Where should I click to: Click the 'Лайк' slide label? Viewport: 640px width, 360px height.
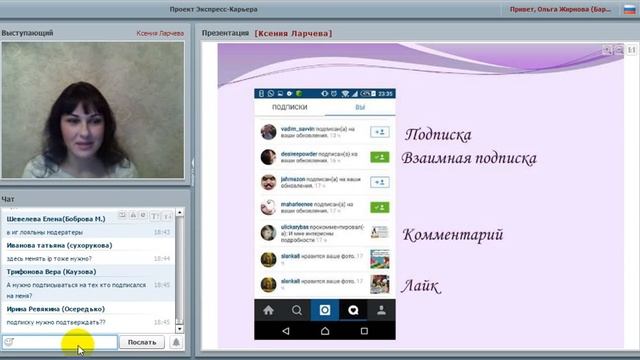421,285
